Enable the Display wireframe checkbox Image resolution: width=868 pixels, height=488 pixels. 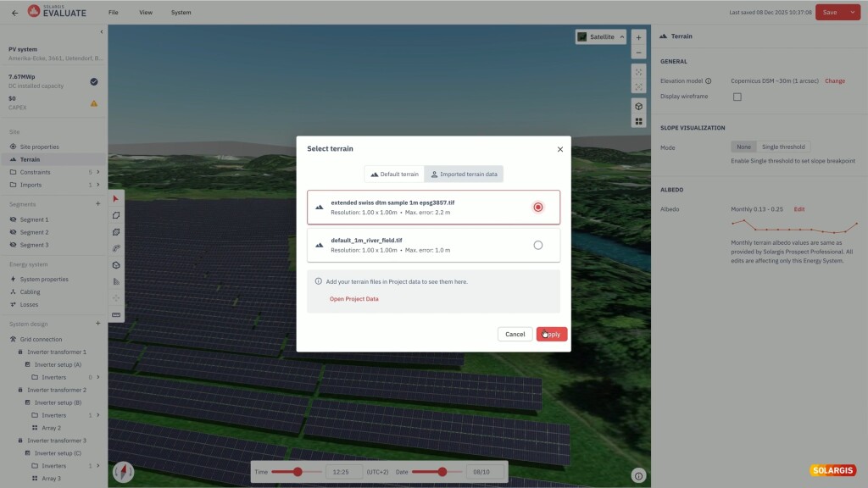(x=737, y=97)
